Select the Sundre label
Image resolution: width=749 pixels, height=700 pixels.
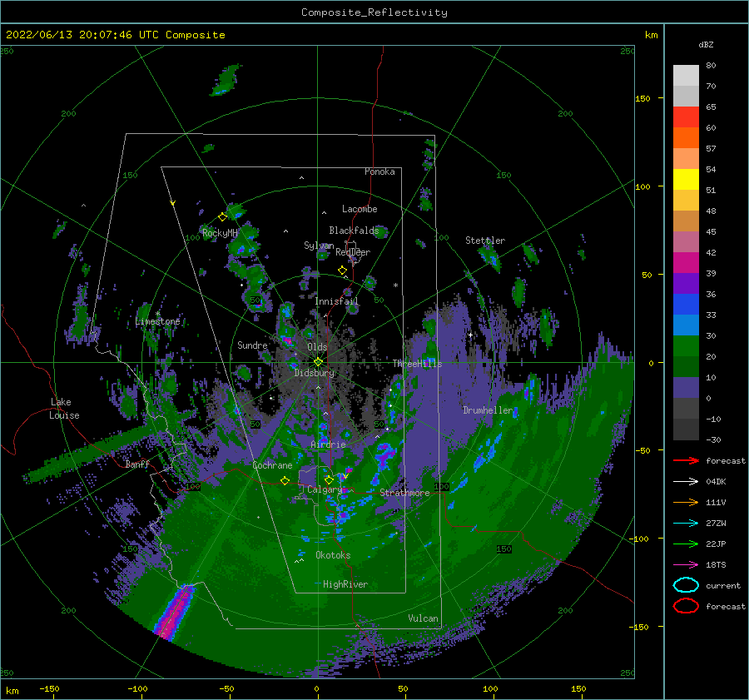(x=252, y=345)
